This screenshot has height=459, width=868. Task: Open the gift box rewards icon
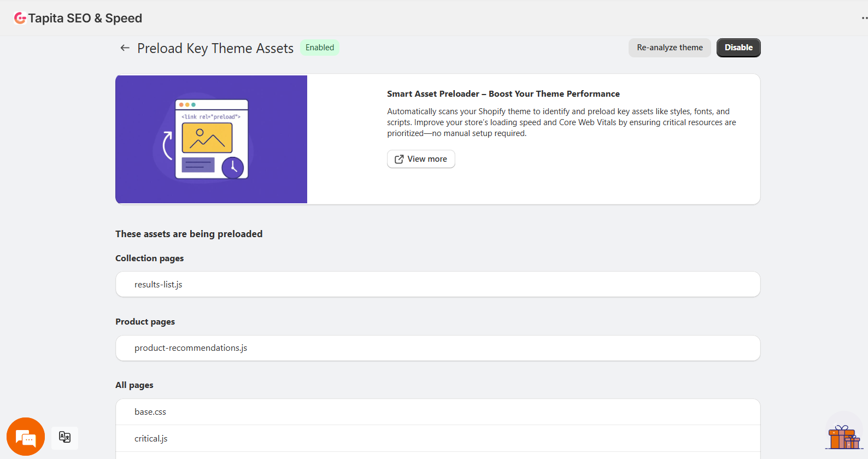coord(844,436)
